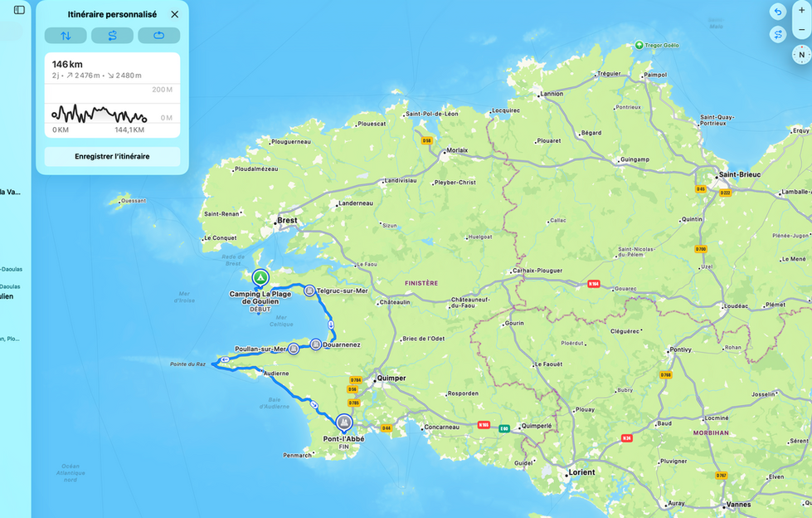Click the green E60 road shield
Screen dimensions: 812x518
504,428
